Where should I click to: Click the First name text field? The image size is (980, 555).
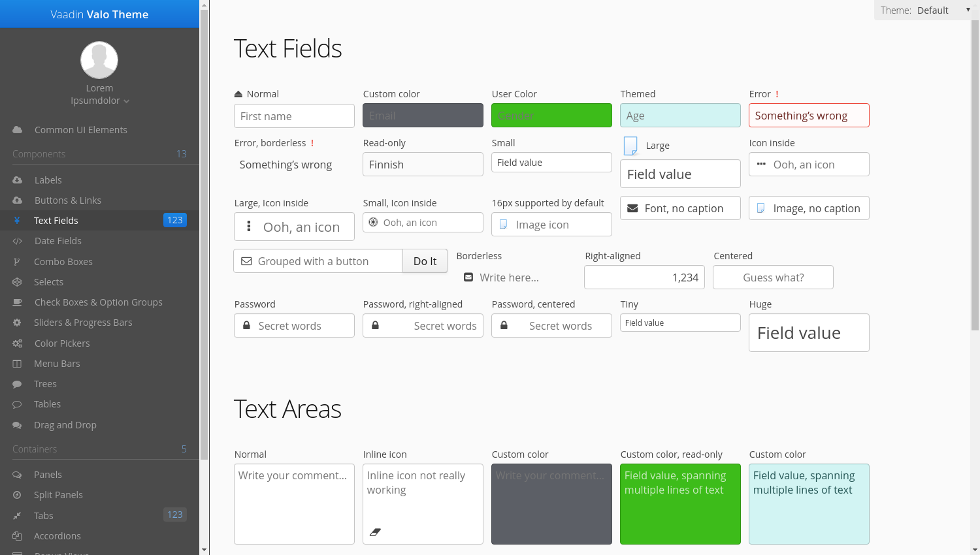pos(294,116)
